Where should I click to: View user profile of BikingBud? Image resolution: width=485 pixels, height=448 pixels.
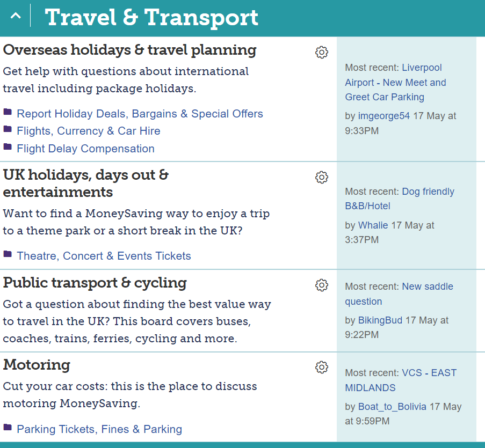coord(380,320)
